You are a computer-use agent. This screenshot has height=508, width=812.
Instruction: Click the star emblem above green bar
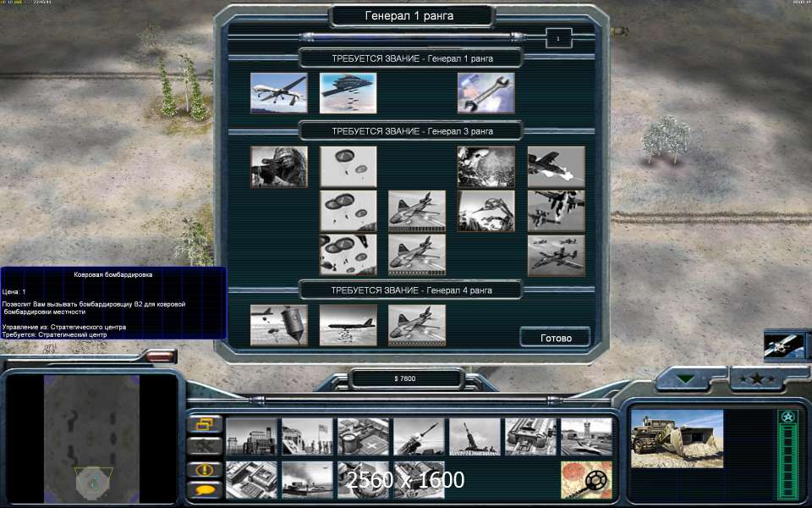(787, 417)
